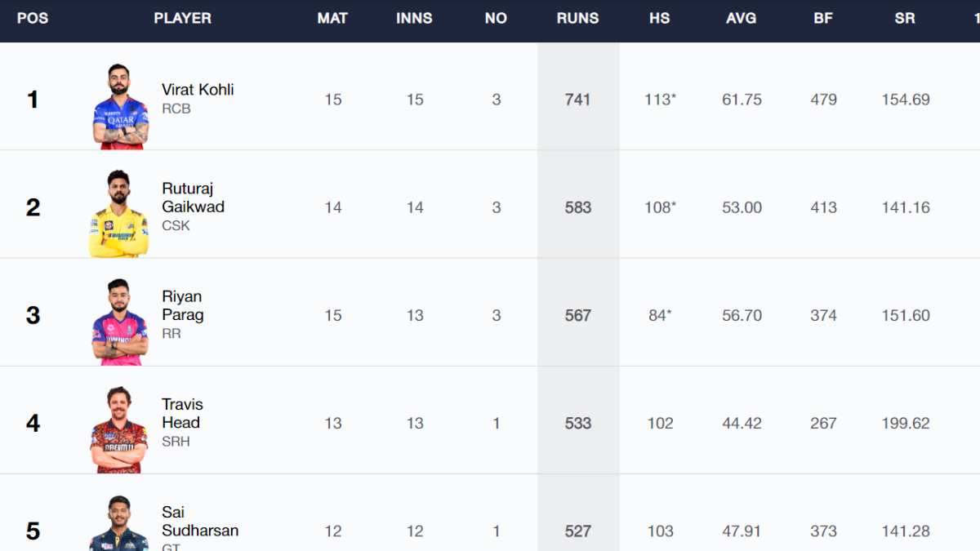Image resolution: width=980 pixels, height=551 pixels.
Task: Sort by INNS column header
Action: (x=414, y=18)
